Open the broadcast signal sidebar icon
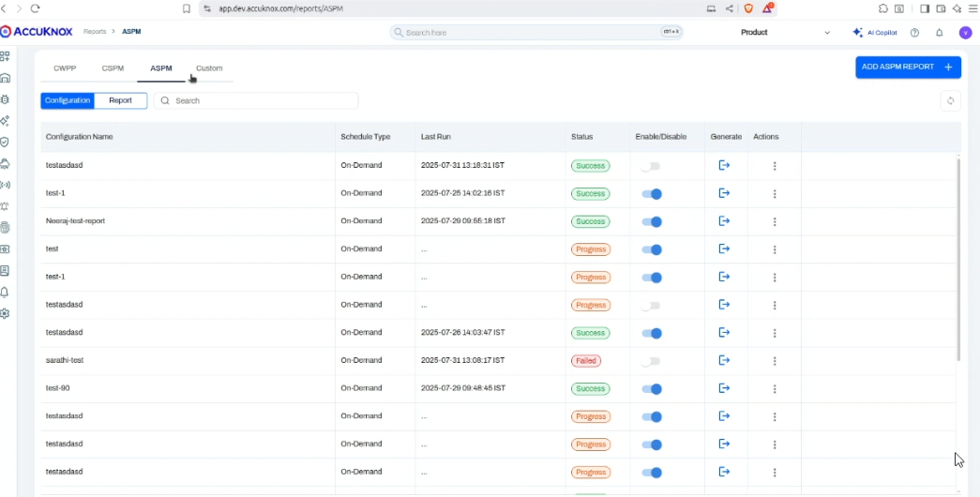This screenshot has height=497, width=980. point(5,185)
